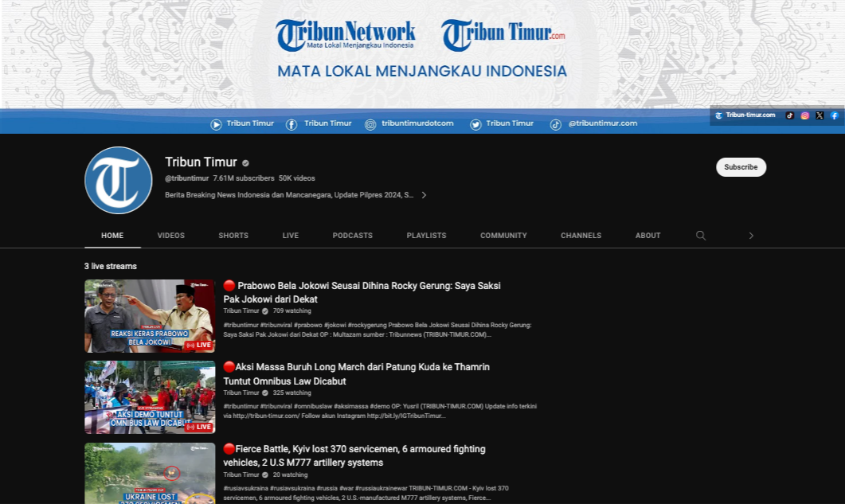Screen dimensions: 845x504
Task: Click the @tribuntimur handle text
Action: 186,178
